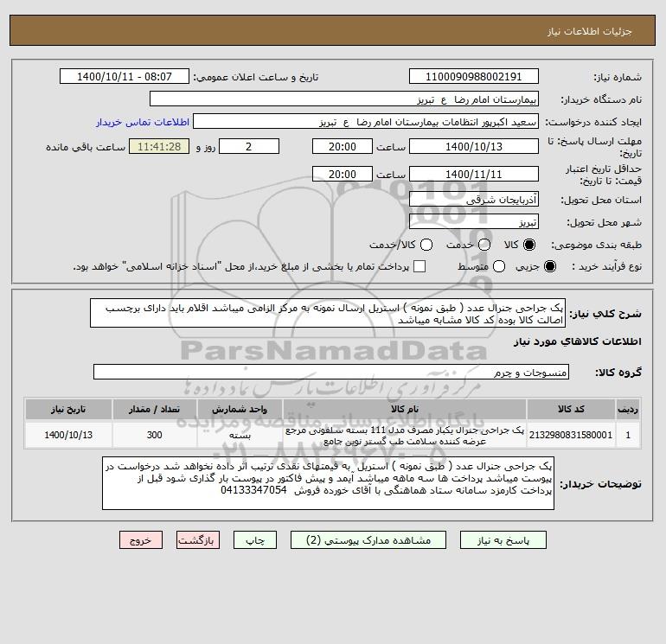The image size is (666, 644).
Task: Click تعداد / مقدار column header
Action: (155, 409)
